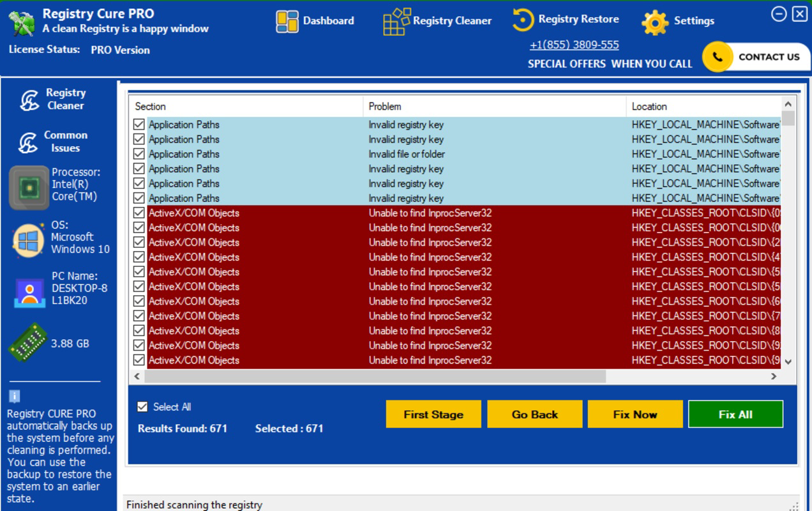Click the 'SPECIAL OFFERS WHEN YOU CALL' text
Screen dimensions: 812x511
[x=610, y=64]
